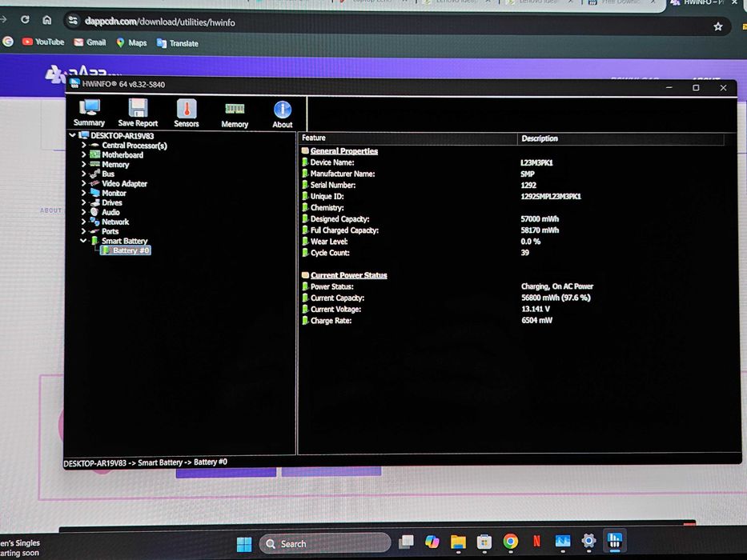Select the Device Name row
The image size is (747, 560).
(332, 162)
